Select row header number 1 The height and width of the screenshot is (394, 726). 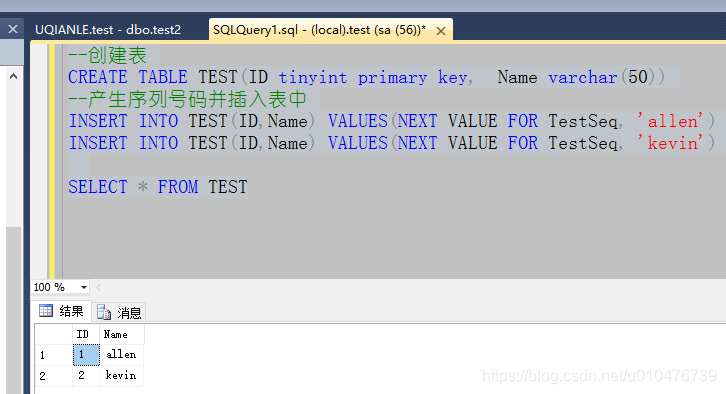(x=54, y=355)
